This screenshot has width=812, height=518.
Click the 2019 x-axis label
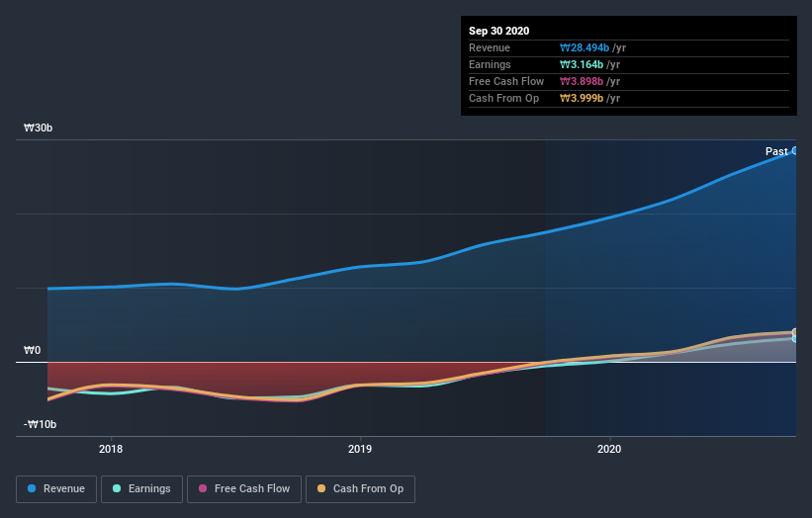tap(360, 449)
